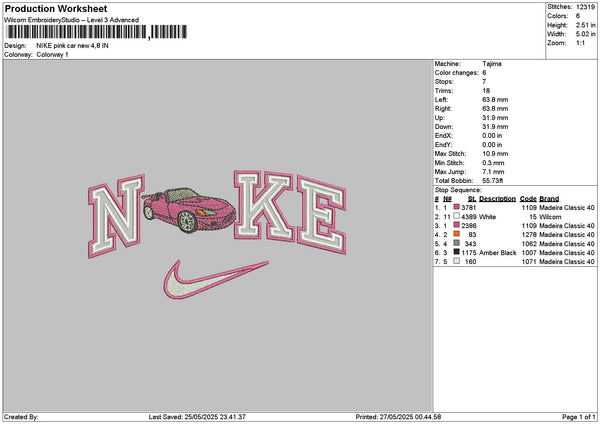Click the Production Worksheet title

(x=56, y=9)
